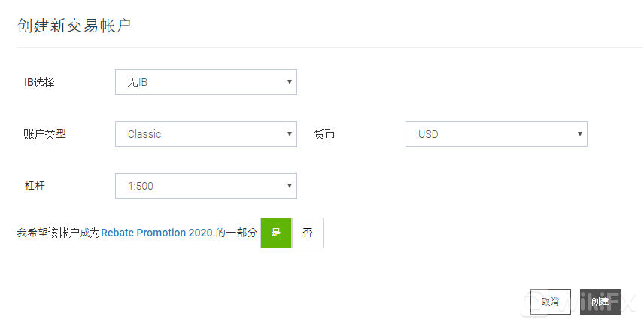The height and width of the screenshot is (329, 644).
Task: Click the 账户类型 label
Action: click(x=45, y=135)
